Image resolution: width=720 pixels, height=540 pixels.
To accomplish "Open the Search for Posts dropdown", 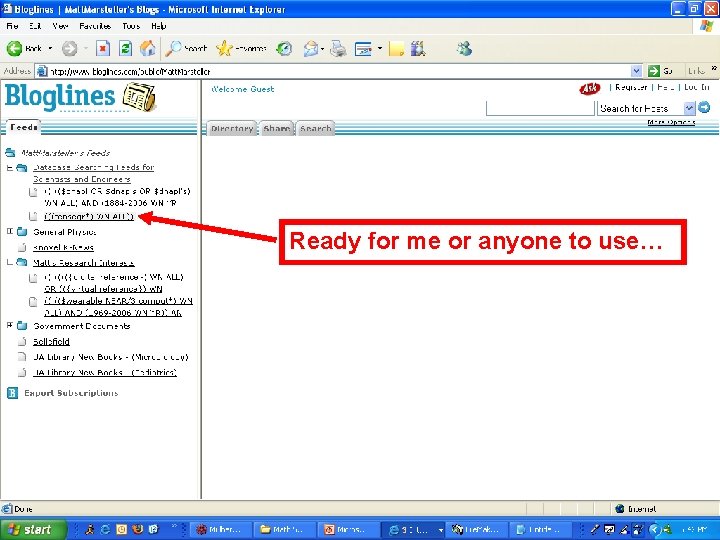I will 689,108.
